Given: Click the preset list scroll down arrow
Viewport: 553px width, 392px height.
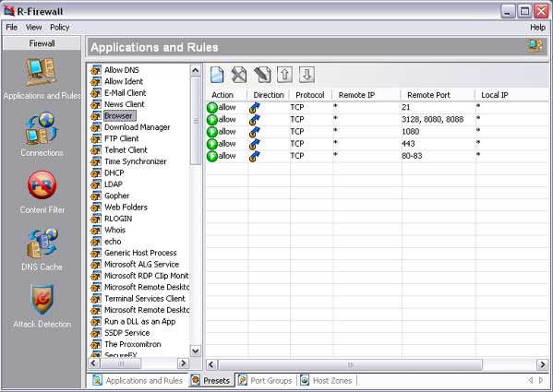Looking at the screenshot, I should tap(196, 350).
